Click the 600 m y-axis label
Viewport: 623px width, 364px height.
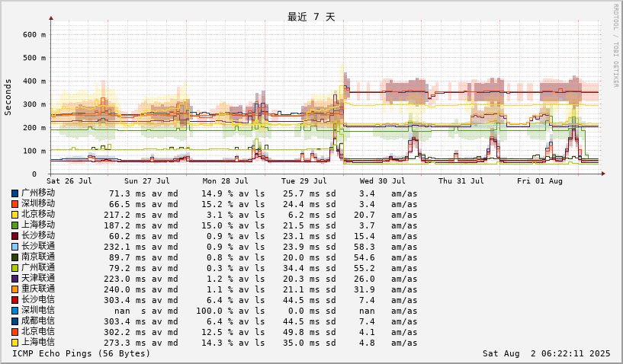34,35
